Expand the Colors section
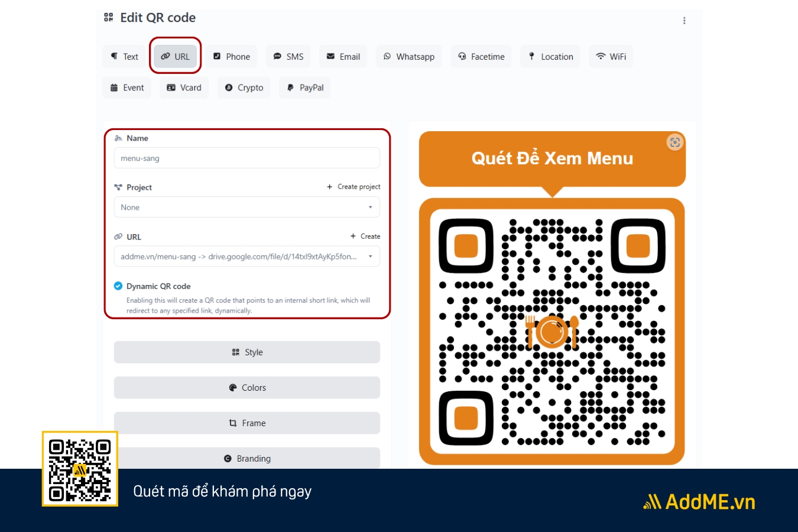The width and height of the screenshot is (798, 532). click(x=246, y=388)
